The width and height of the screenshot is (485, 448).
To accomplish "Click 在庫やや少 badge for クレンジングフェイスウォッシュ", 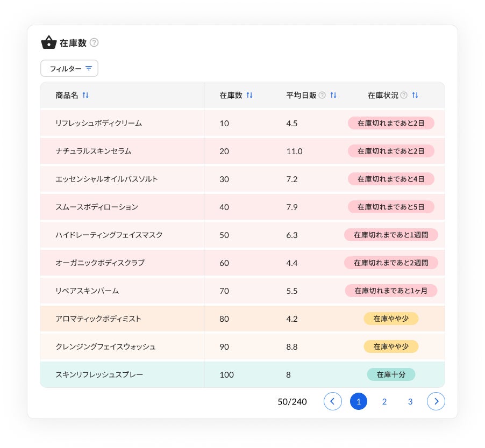I will click(391, 346).
